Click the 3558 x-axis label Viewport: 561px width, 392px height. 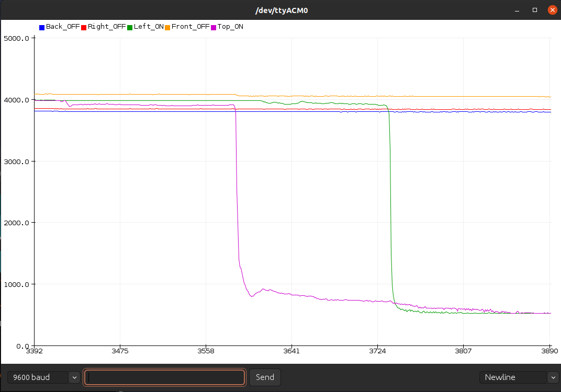[206, 351]
